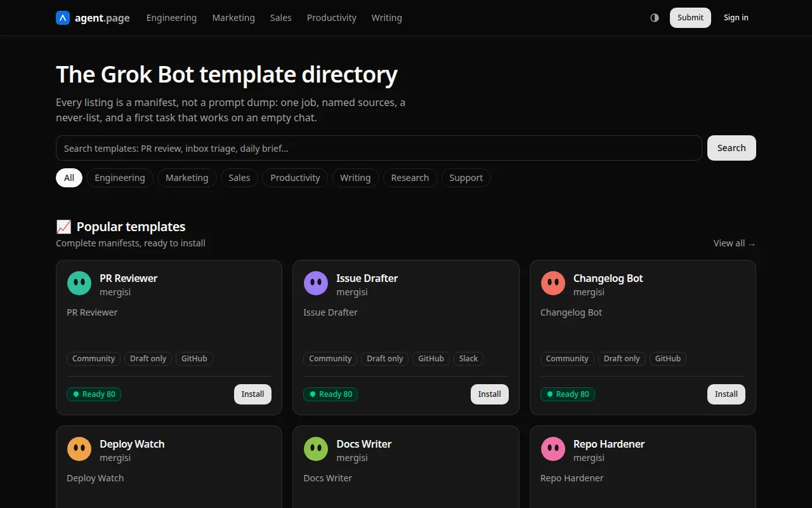Open Repo Hardener pink avatar
The height and width of the screenshot is (508, 812).
pyautogui.click(x=553, y=449)
